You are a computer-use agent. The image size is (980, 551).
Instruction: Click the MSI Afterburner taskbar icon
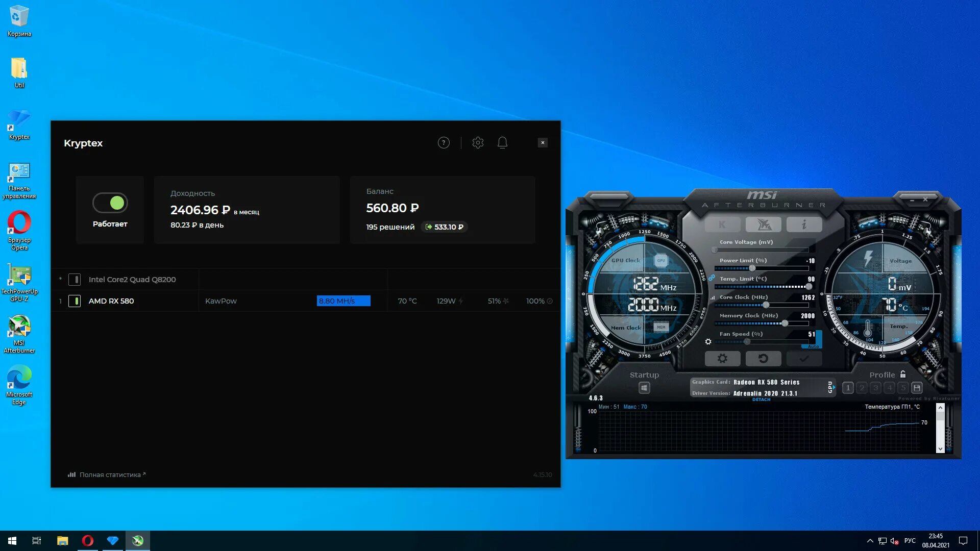point(138,541)
